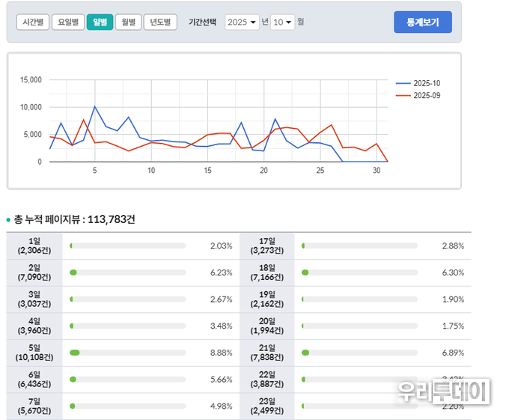Open the 년도별 yearly tab

160,22
